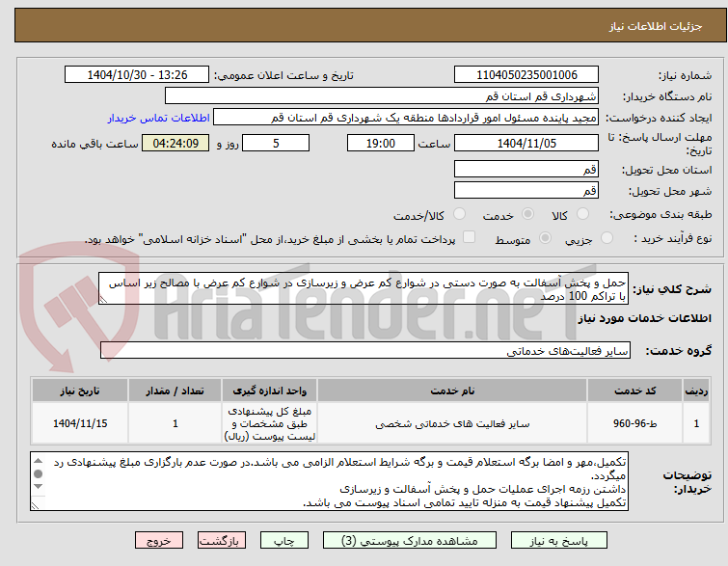Click the چاپ print button
The height and width of the screenshot is (566, 728).
click(284, 541)
